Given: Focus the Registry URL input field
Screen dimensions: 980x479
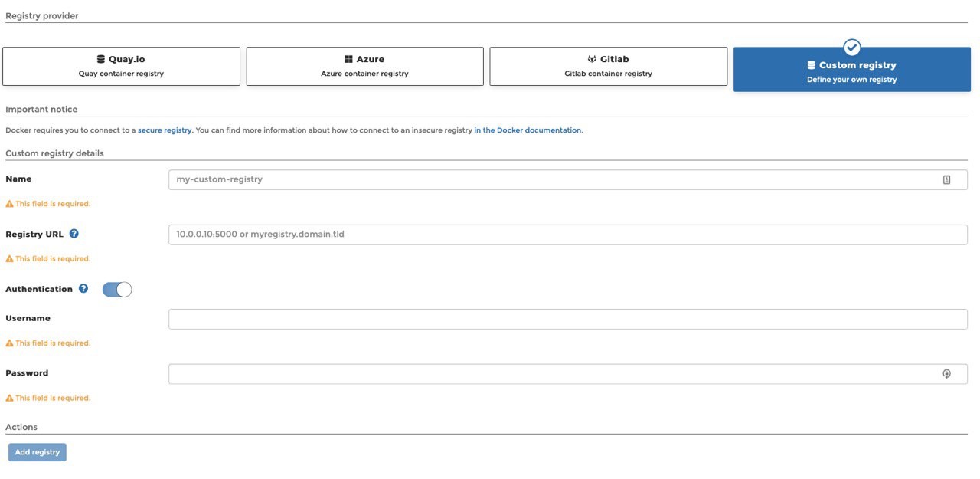Looking at the screenshot, I should click(568, 235).
